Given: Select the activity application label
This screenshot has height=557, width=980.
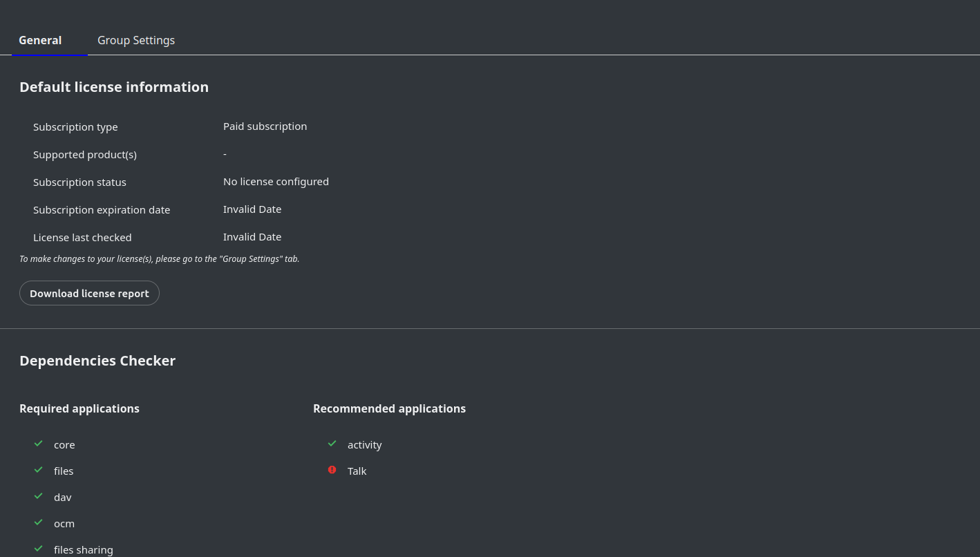Looking at the screenshot, I should pos(364,445).
